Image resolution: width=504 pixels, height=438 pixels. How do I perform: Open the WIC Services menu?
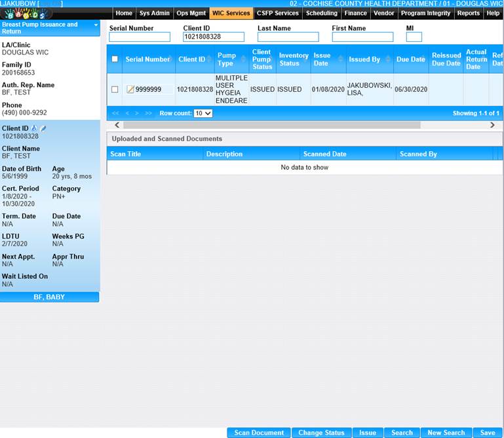[231, 13]
